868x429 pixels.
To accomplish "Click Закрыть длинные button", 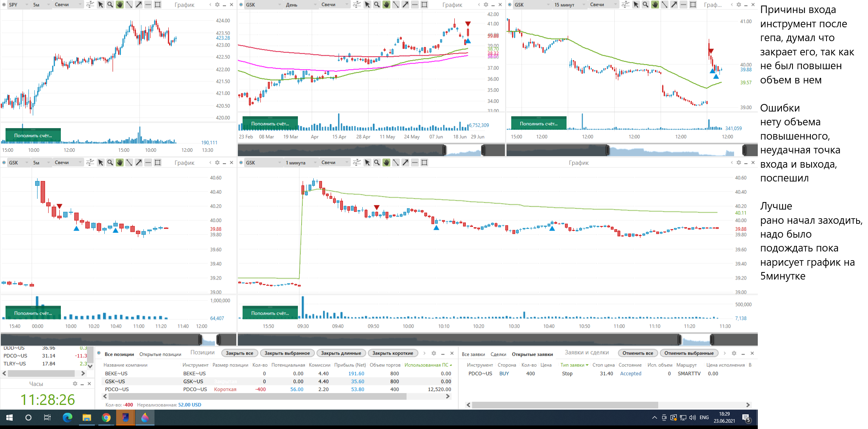I will coord(341,353).
